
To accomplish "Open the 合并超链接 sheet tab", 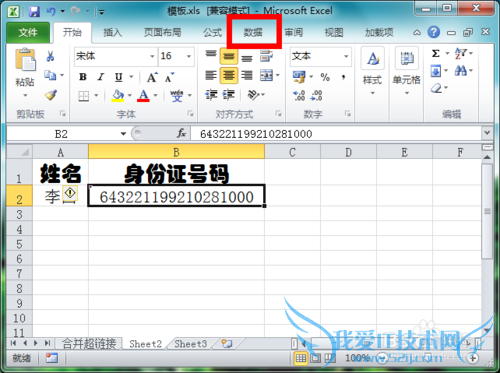I will tap(89, 343).
